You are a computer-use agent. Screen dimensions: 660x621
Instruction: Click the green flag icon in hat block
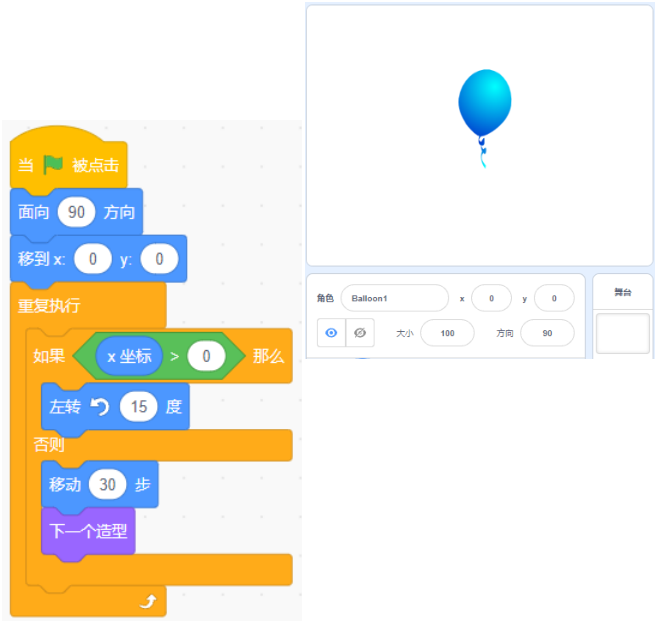[53, 165]
